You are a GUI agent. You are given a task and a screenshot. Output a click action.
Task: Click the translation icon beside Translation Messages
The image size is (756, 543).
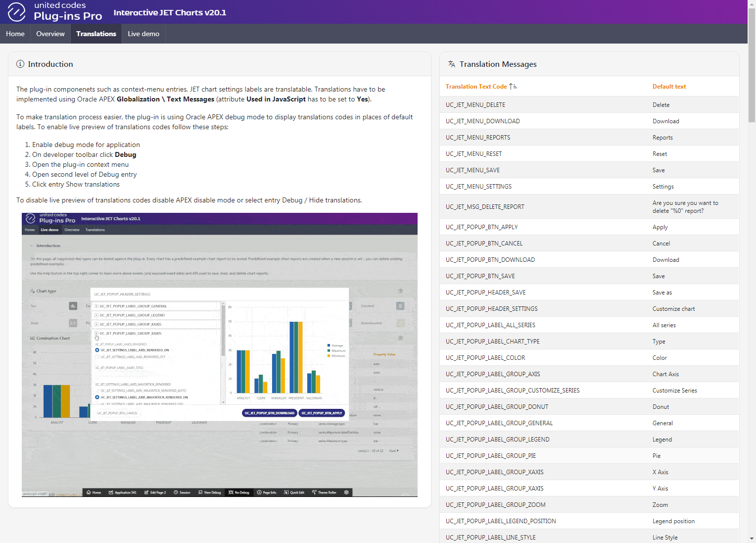click(x=452, y=64)
